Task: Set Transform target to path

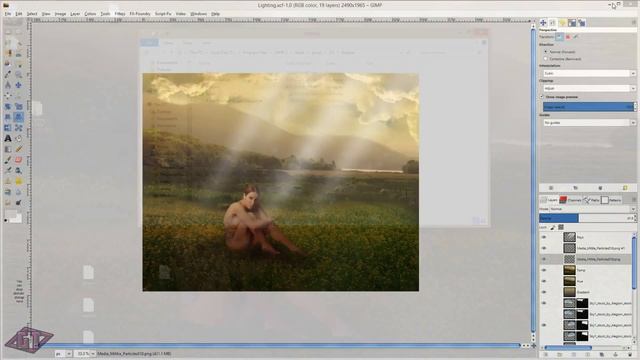Action: (576, 37)
